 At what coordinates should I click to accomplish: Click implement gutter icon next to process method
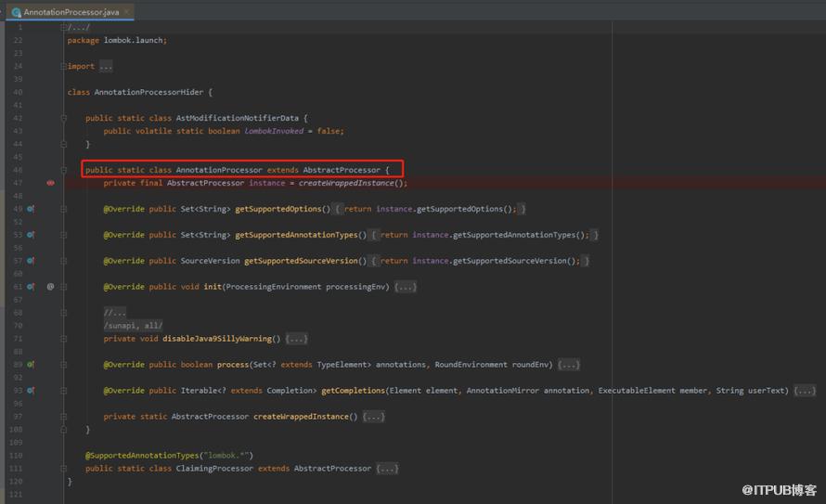click(31, 365)
